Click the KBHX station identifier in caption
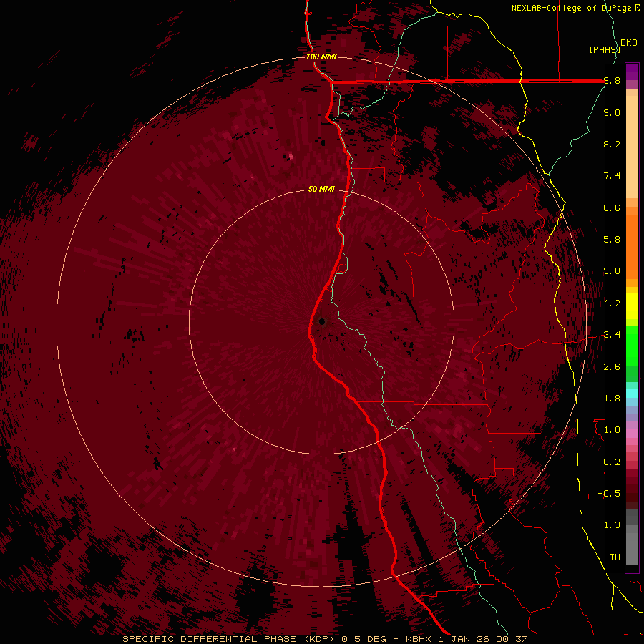This screenshot has width=644, height=644. 420,639
